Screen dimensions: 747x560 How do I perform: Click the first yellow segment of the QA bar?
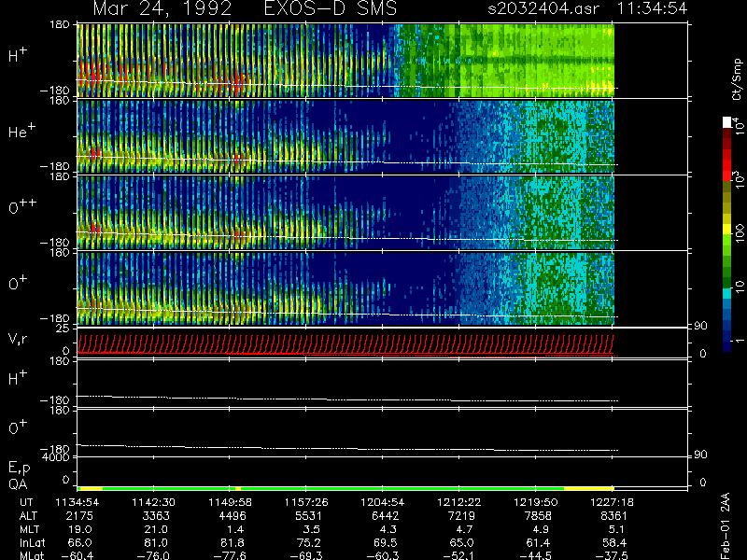[x=90, y=488]
